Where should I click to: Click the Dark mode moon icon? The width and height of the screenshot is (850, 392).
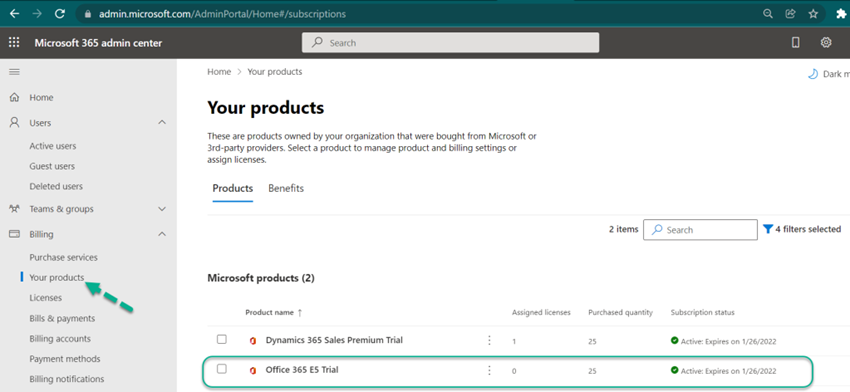click(813, 74)
